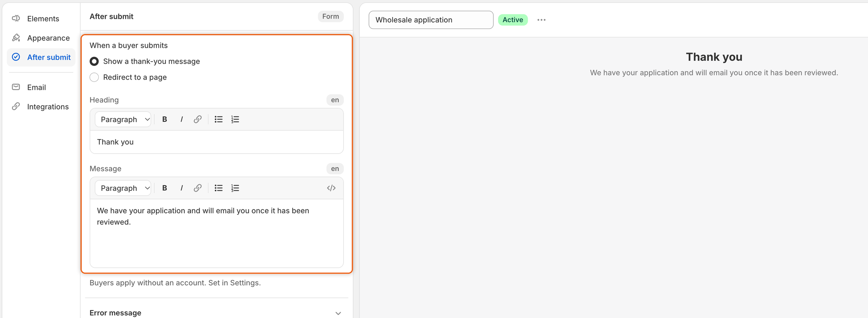Open the After submit sidebar tab
Screen dimensions: 868x318
[41, 57]
